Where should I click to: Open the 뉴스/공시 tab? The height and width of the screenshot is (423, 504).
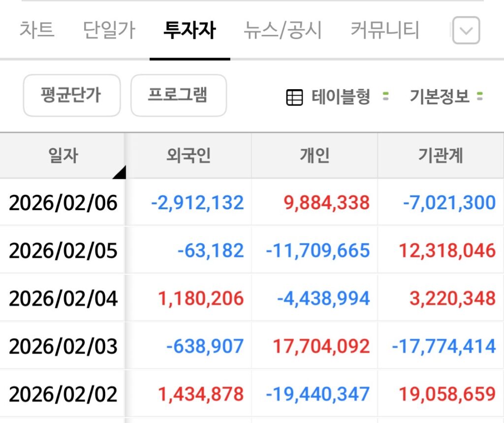283,31
